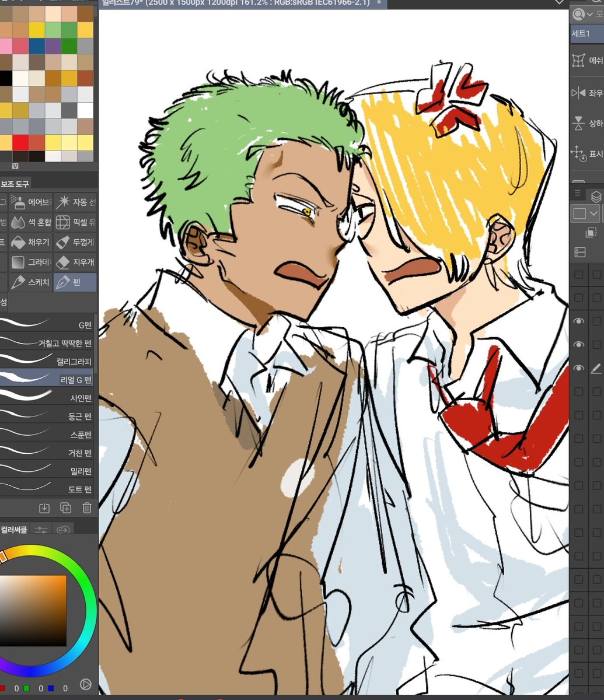
Task: Select the Gradient (그라데이션) tool
Action: [x=30, y=262]
